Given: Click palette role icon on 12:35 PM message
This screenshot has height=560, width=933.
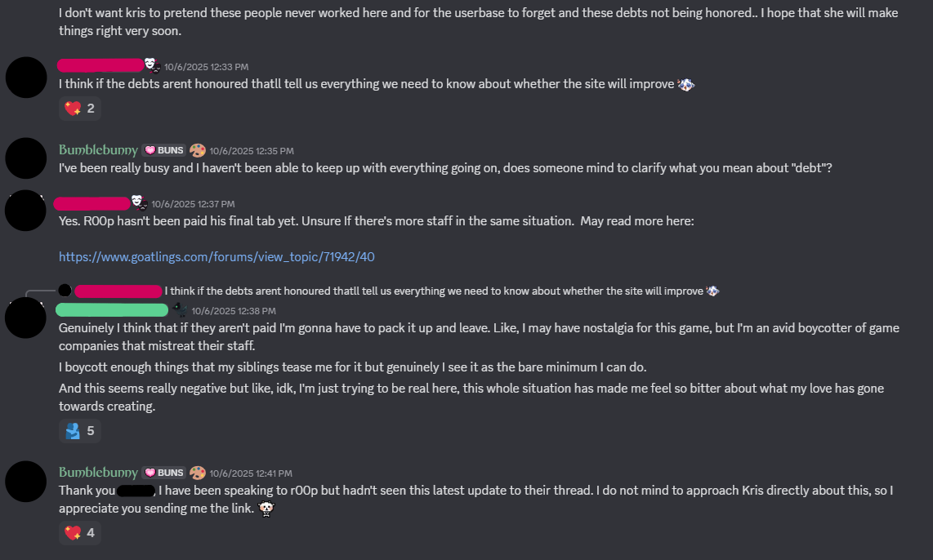Looking at the screenshot, I should 198,150.
